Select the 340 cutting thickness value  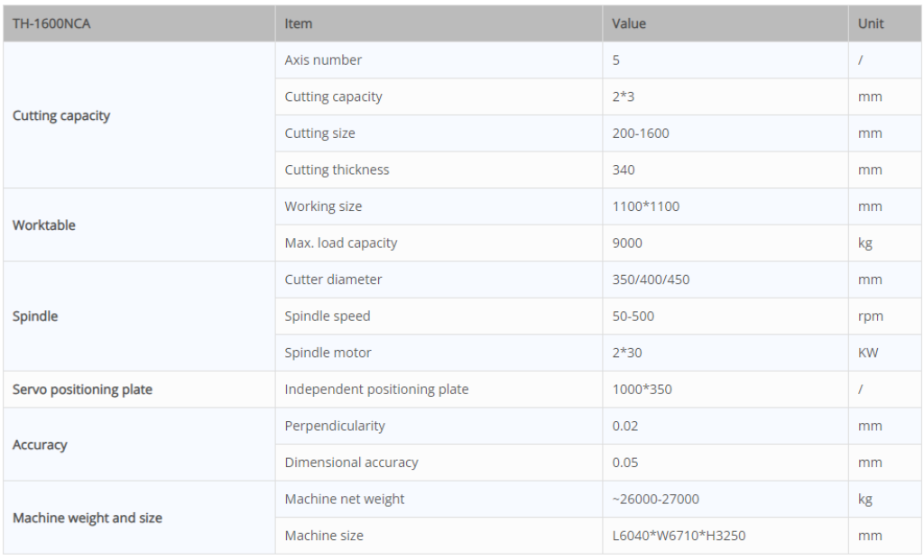[624, 170]
